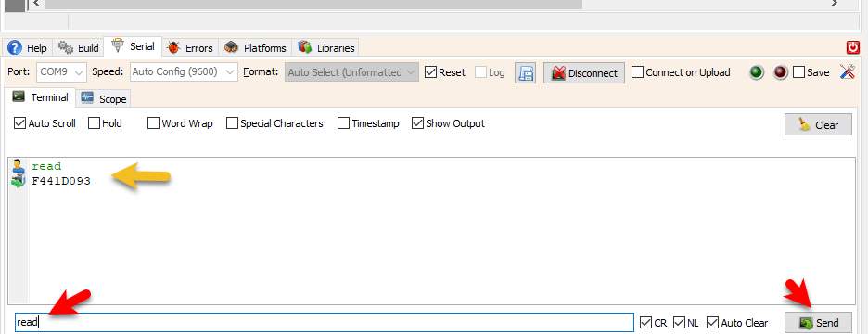This screenshot has height=334, width=868.
Task: Click the save log file icon beside Log
Action: coord(525,72)
